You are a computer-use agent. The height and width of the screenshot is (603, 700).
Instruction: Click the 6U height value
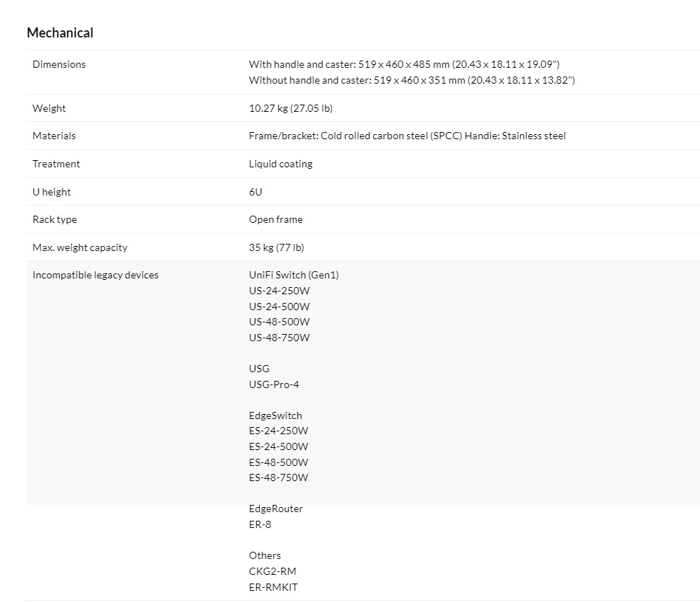pos(255,192)
